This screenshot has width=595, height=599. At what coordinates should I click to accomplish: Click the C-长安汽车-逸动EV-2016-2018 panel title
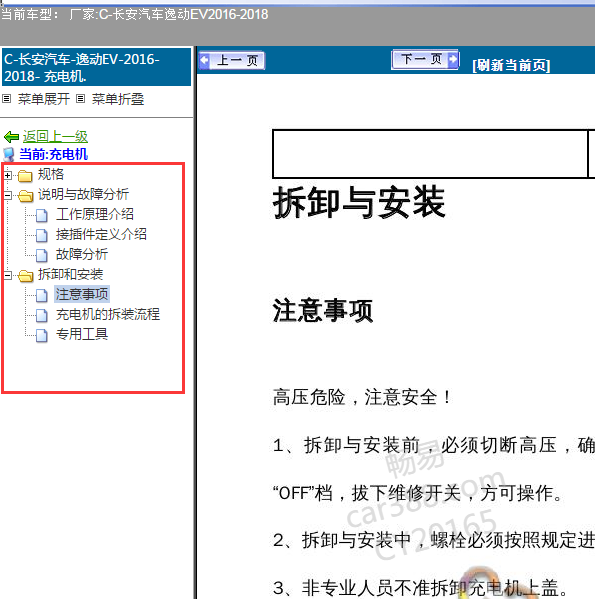96,67
